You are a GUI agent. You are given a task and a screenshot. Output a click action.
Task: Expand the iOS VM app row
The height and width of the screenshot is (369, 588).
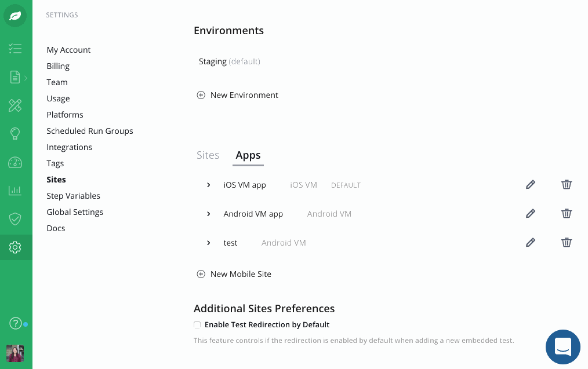[209, 185]
